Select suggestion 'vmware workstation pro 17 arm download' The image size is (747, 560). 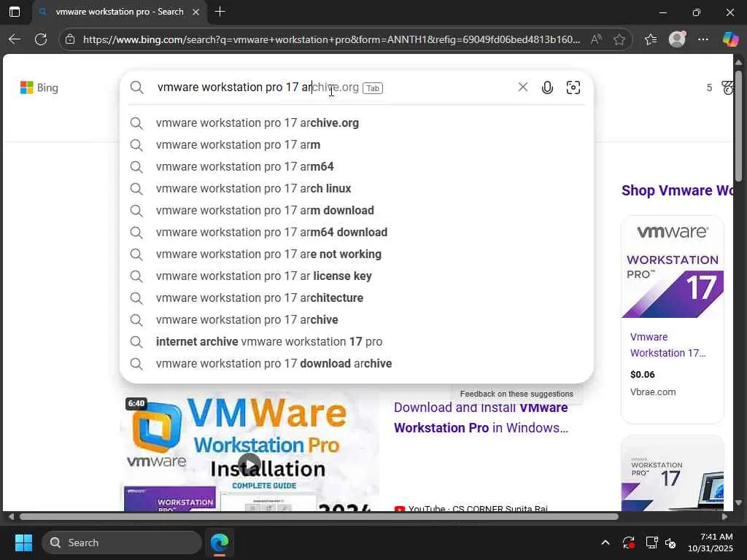[x=356, y=211]
